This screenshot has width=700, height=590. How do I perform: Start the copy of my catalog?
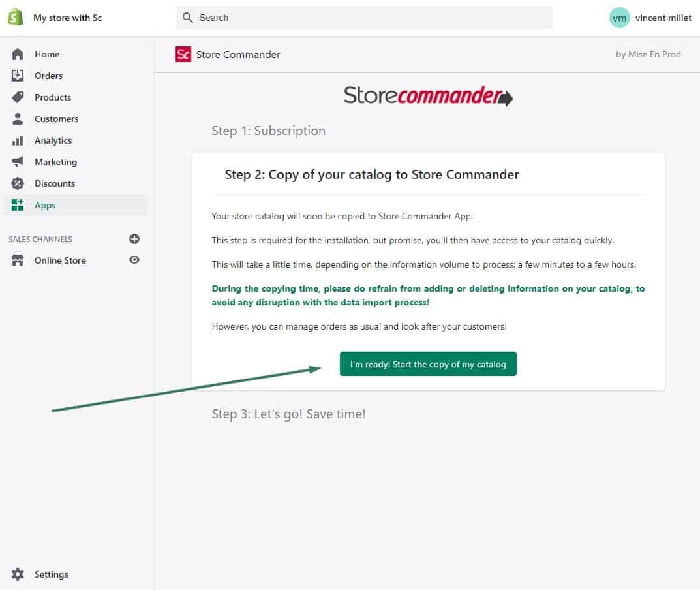coord(428,364)
